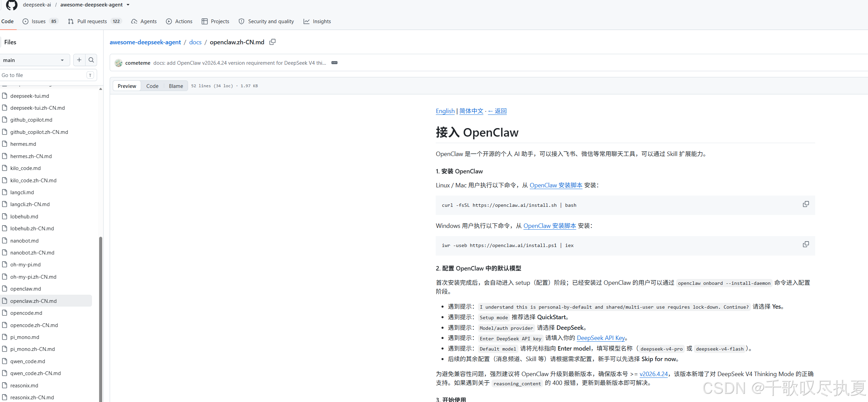Switch to Blame view
This screenshot has height=402, width=868.
[176, 86]
